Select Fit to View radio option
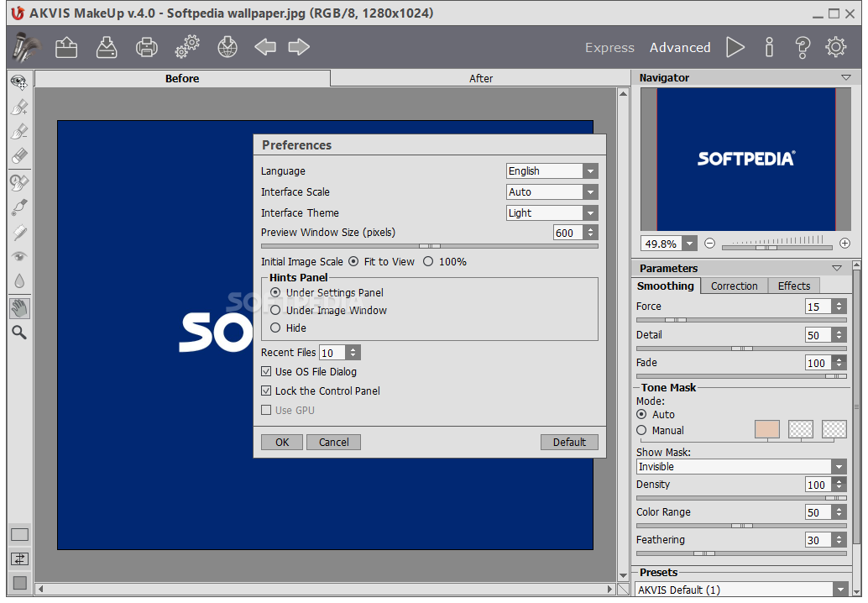The image size is (868, 603). (353, 261)
